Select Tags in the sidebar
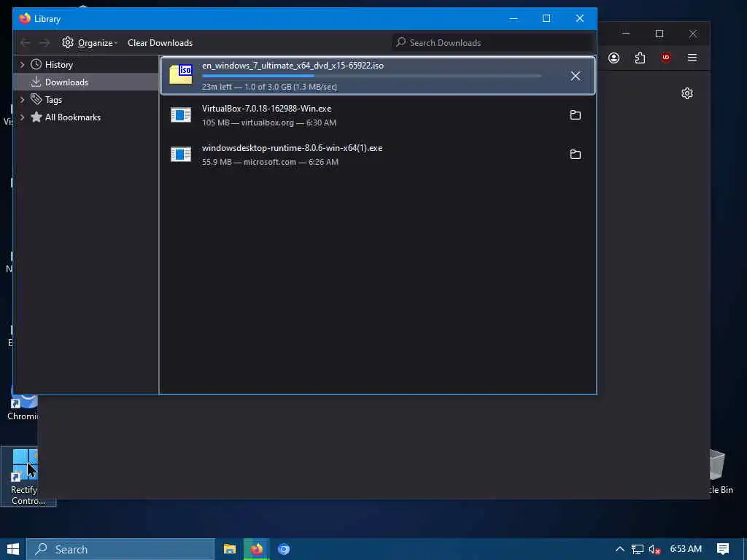The width and height of the screenshot is (747, 560). tap(53, 100)
